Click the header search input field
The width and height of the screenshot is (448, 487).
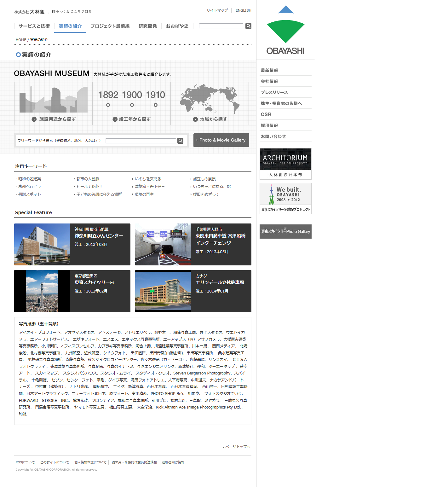(x=221, y=26)
